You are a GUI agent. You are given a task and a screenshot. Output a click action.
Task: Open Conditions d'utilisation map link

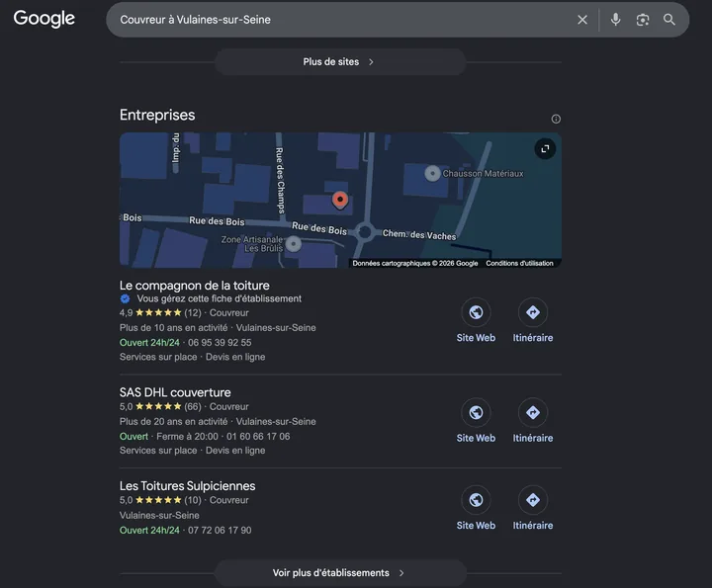click(519, 263)
